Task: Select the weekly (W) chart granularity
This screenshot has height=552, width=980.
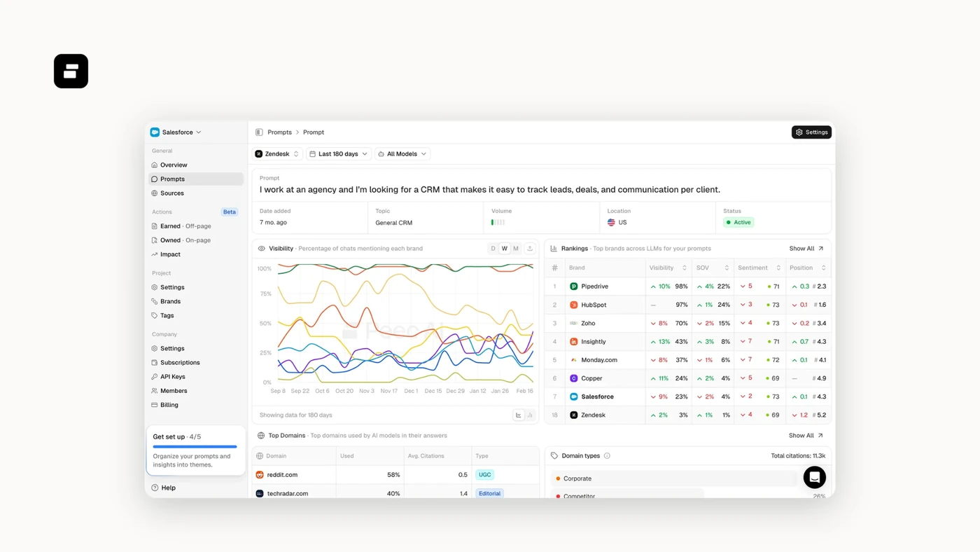Action: [x=504, y=249]
